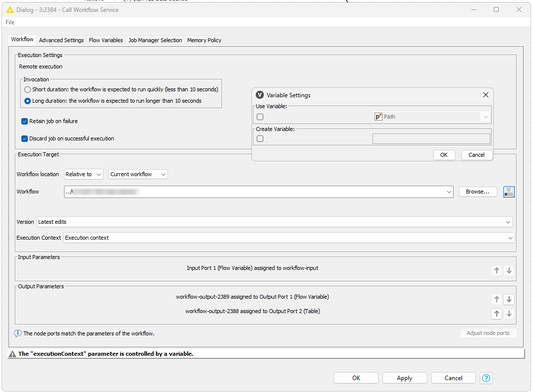Uncheck Discard job on successful execution

point(25,138)
